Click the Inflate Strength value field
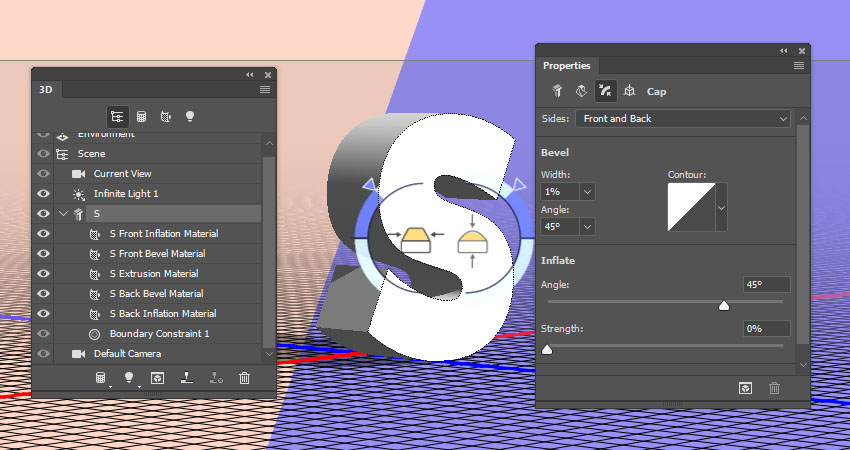 click(x=767, y=329)
